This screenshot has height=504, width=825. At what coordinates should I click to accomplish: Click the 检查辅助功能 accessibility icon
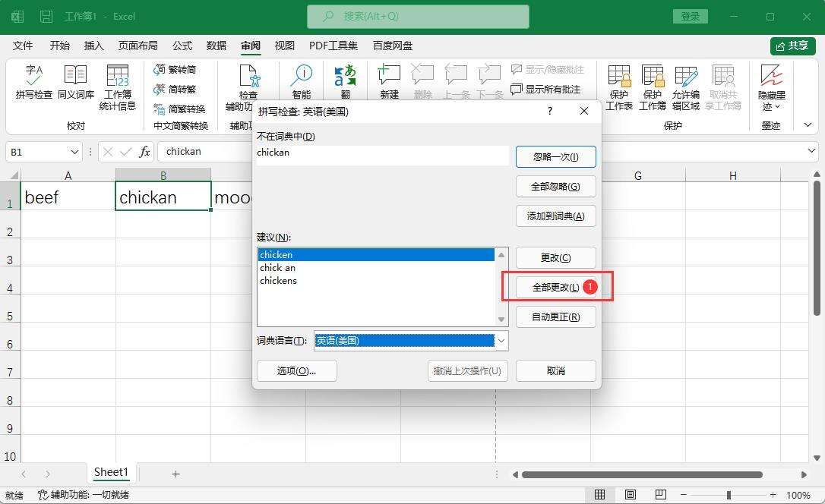point(248,76)
